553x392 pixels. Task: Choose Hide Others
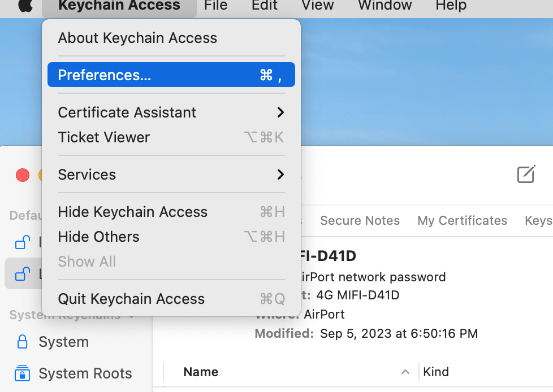click(171, 236)
